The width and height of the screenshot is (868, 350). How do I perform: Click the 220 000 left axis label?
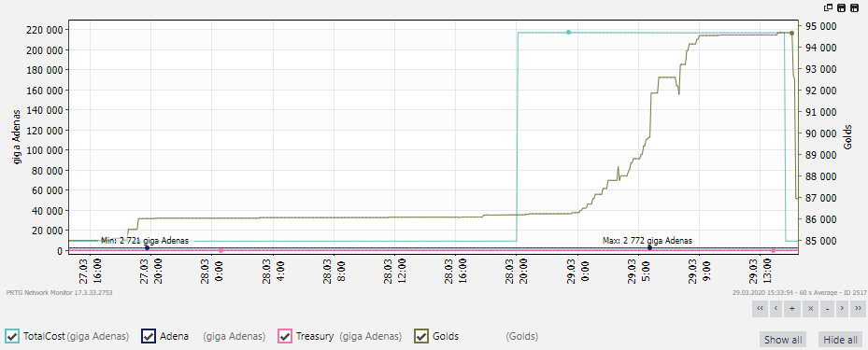tap(44, 30)
